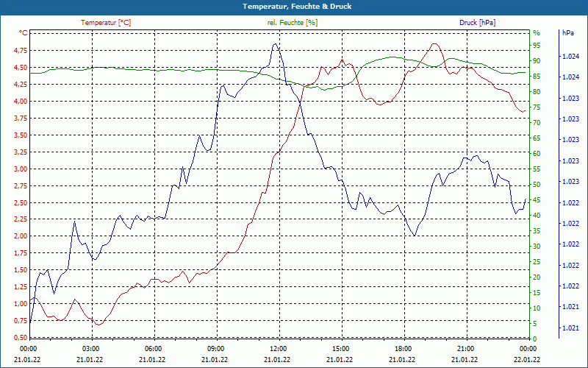Click the '3,00' temperature axis tick
The height and width of the screenshot is (368, 588).
(x=21, y=169)
